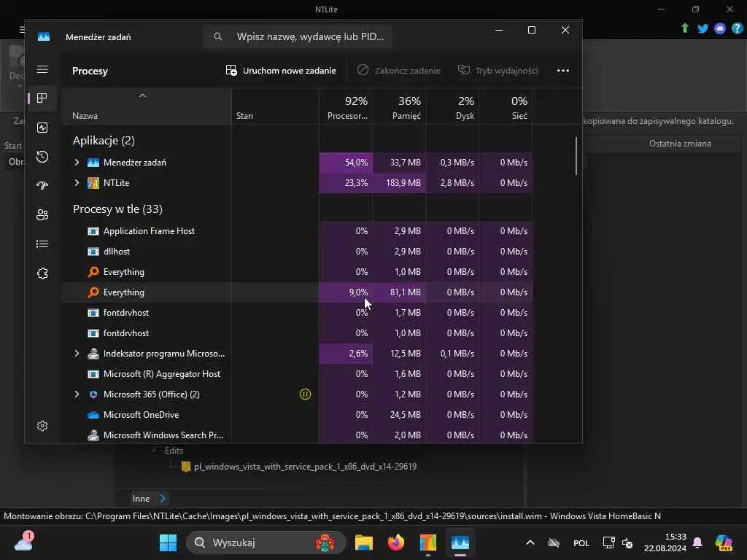Click the Everything icon using 81,1 MB
Viewport: 747px width, 560px height.
93,292
